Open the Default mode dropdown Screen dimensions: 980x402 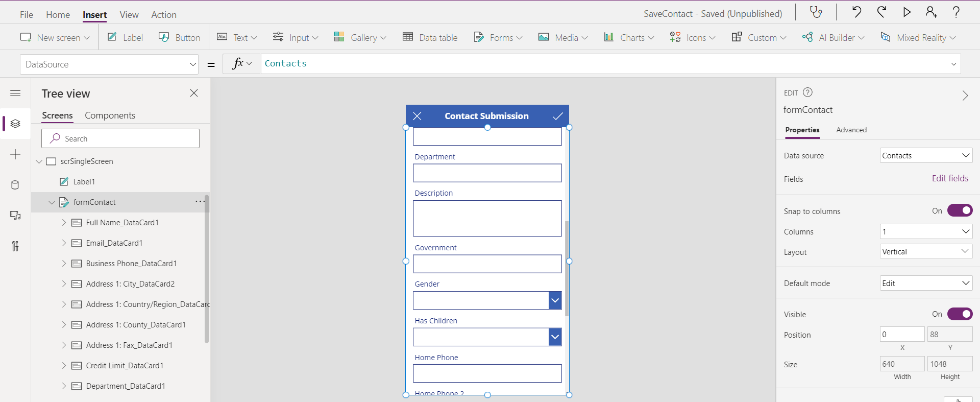click(x=926, y=283)
